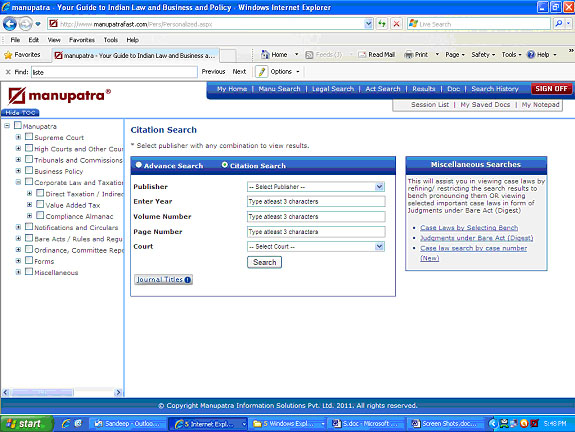The height and width of the screenshot is (432, 575).
Task: Click the Stop loading red X icon
Action: pos(396,24)
